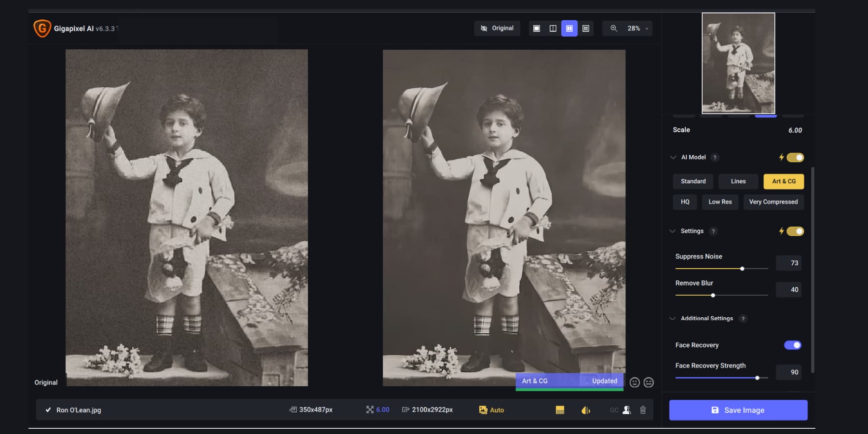This screenshot has height=434, width=868.
Task: Click the half-circle contrast icon in status bar
Action: 585,410
